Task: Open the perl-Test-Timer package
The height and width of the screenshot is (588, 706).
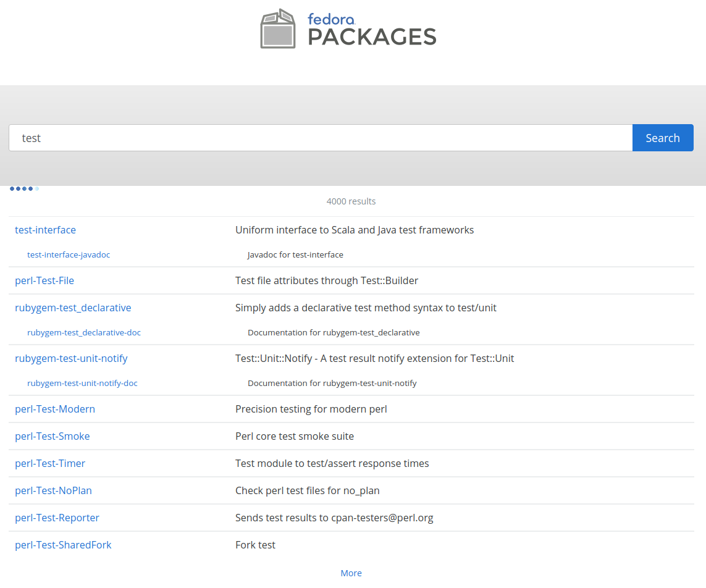Action: coord(50,463)
